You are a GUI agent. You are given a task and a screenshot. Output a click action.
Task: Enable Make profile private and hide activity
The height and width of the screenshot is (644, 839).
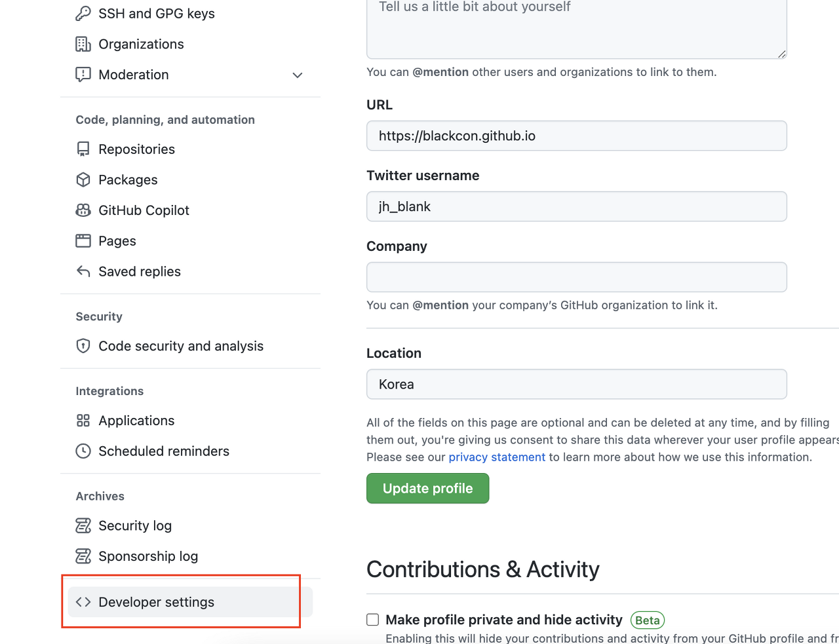372,619
